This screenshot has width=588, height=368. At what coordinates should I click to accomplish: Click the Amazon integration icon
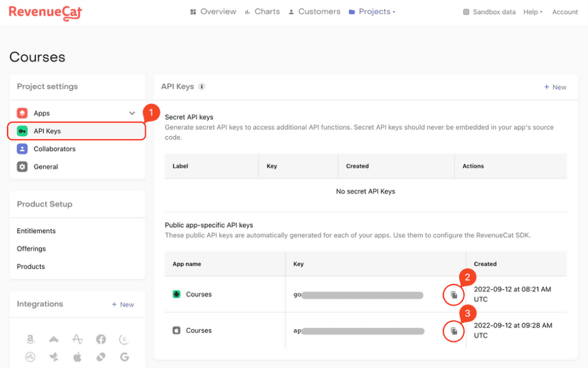pyautogui.click(x=30, y=339)
